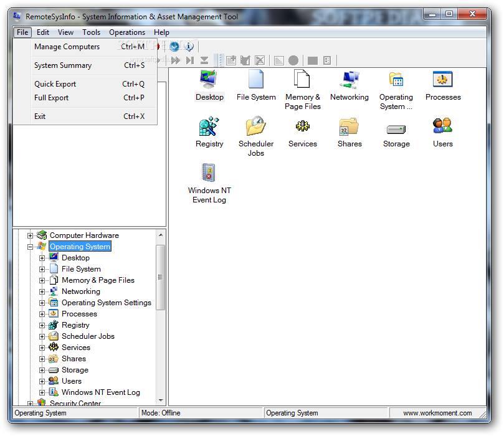The height and width of the screenshot is (436, 504).
Task: Select Computer Hardware in the tree
Action: tap(84, 235)
